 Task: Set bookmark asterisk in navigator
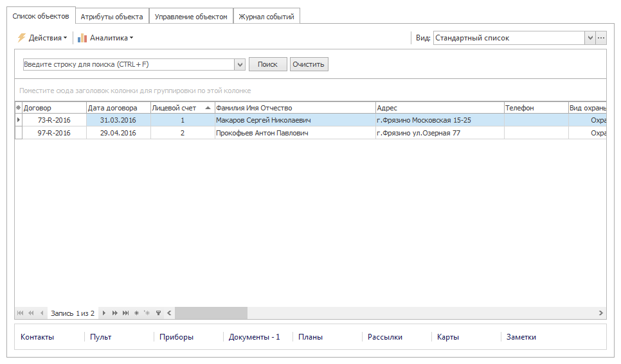click(x=137, y=313)
